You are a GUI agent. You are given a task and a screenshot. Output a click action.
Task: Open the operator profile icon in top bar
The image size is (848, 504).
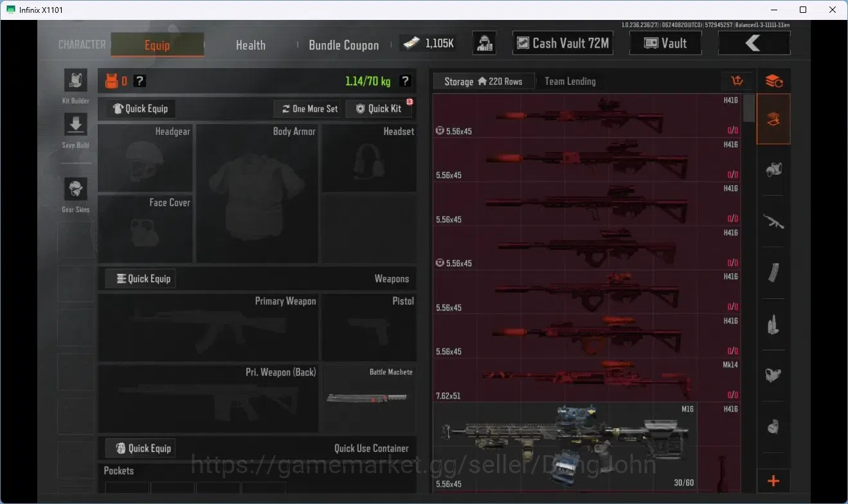484,43
